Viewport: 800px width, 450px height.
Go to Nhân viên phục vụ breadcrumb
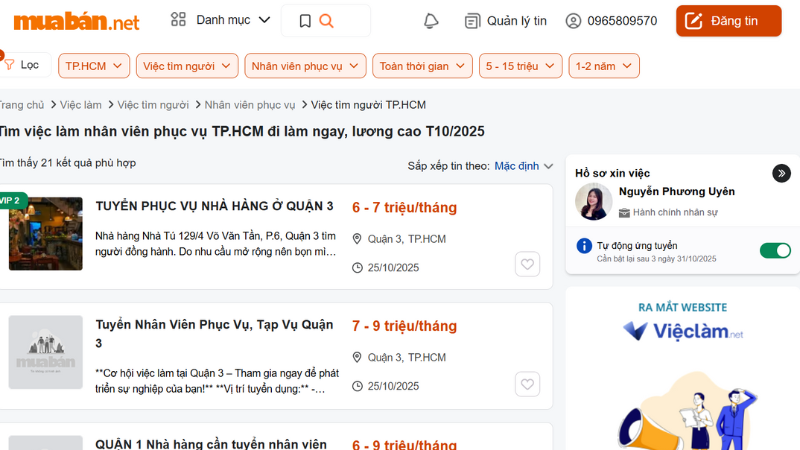[249, 105]
